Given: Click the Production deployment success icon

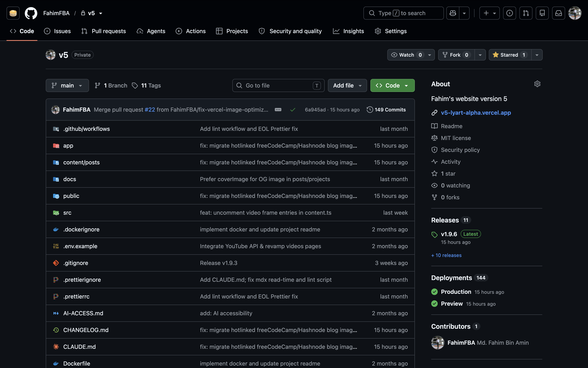Looking at the screenshot, I should [x=434, y=292].
